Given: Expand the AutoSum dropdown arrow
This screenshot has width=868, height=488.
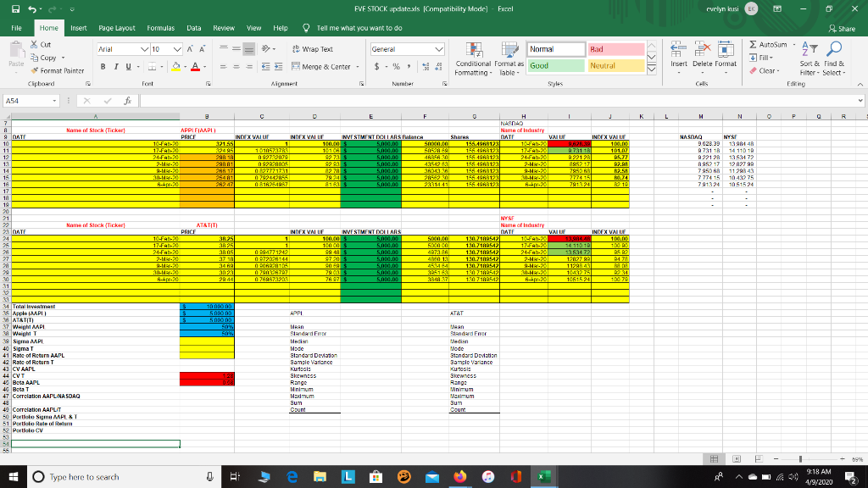Looking at the screenshot, I should pos(793,44).
